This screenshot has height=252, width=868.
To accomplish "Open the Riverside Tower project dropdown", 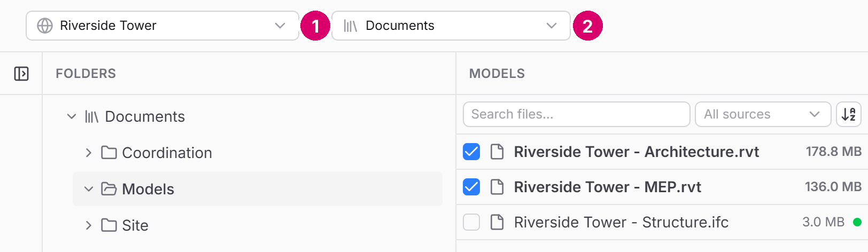I will point(162,26).
